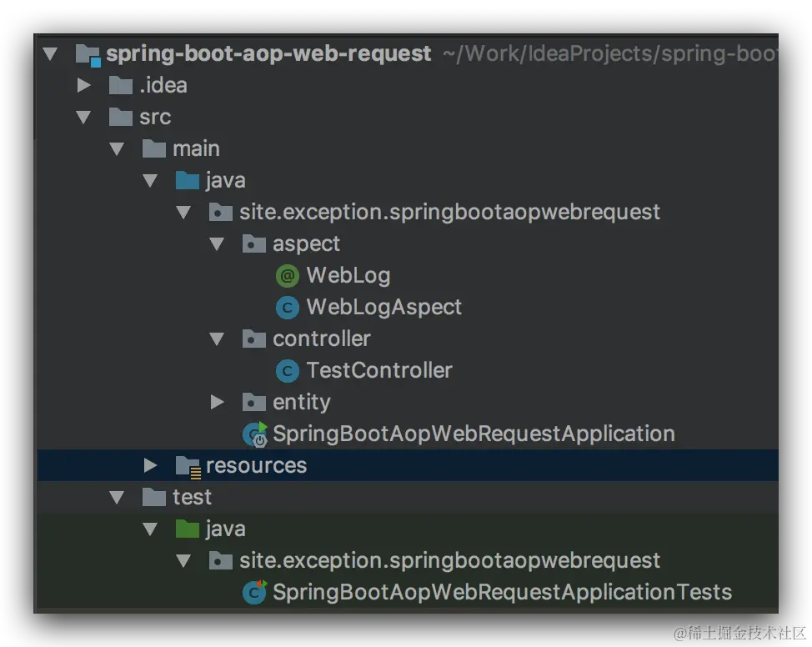The height and width of the screenshot is (647, 812).
Task: Click the class icon beside WebLogAspect
Action: tap(288, 307)
